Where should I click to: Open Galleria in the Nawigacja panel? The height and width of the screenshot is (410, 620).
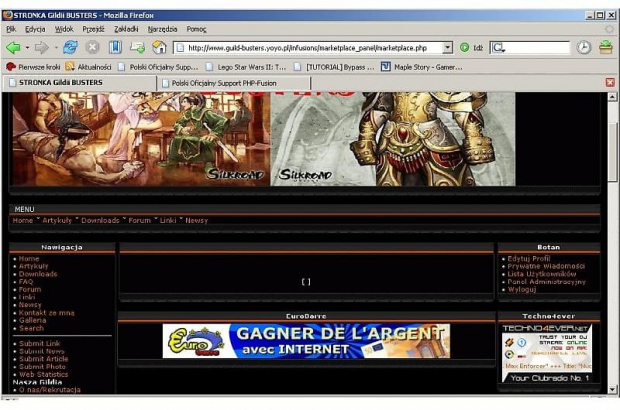[x=32, y=320]
